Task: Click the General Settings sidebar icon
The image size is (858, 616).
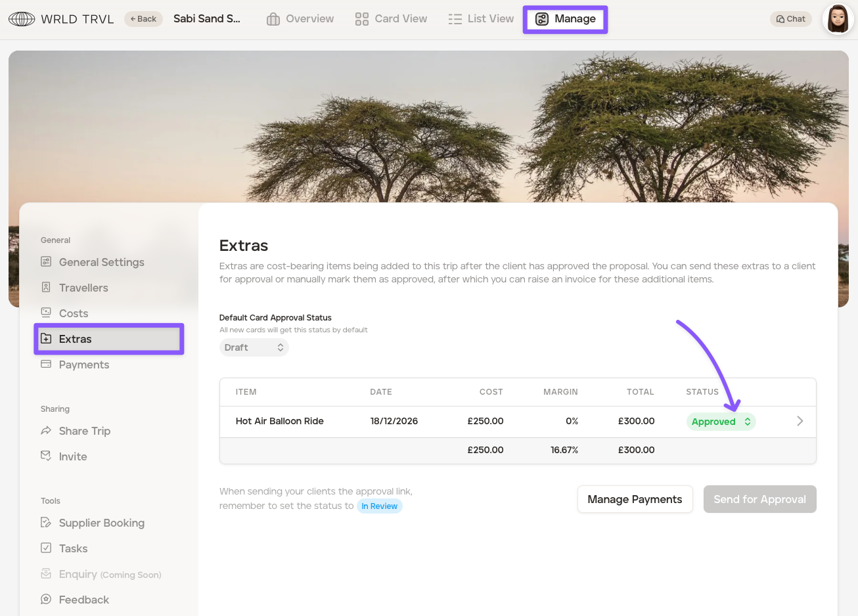Action: [46, 262]
